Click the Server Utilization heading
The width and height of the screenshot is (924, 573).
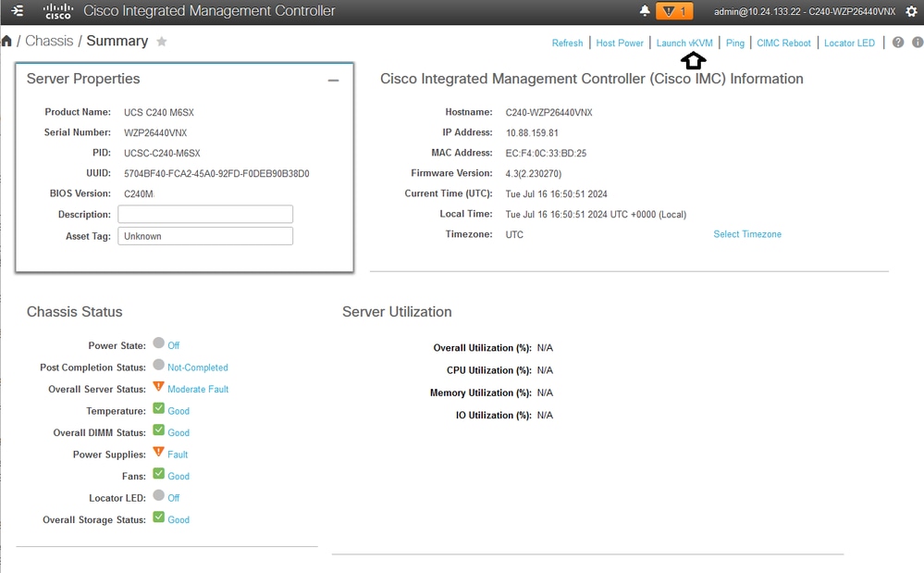[397, 311]
